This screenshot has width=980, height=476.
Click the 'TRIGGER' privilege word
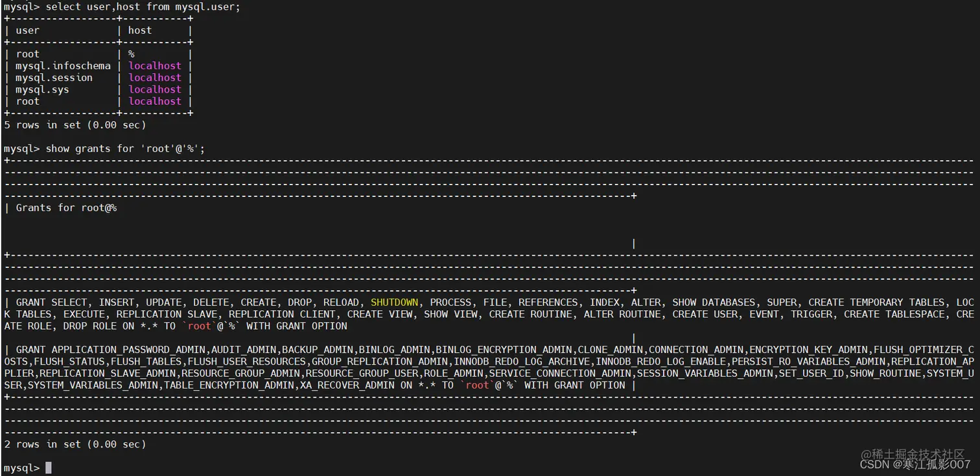pos(811,314)
